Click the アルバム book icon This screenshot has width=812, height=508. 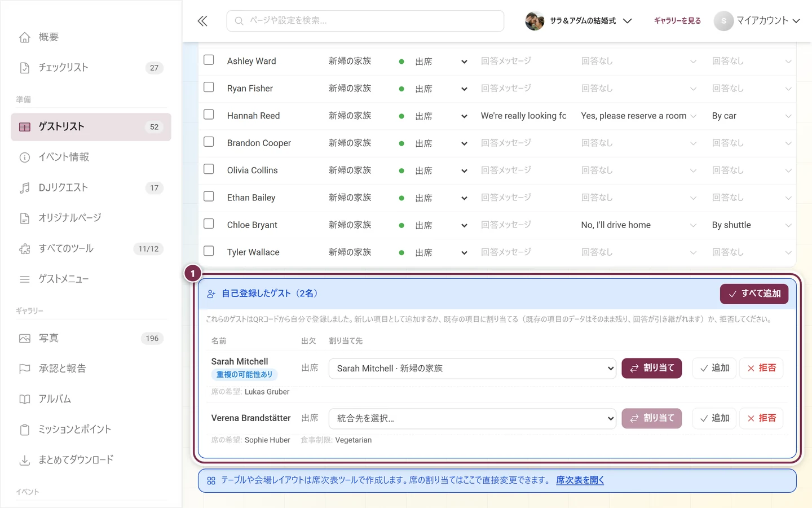point(25,400)
